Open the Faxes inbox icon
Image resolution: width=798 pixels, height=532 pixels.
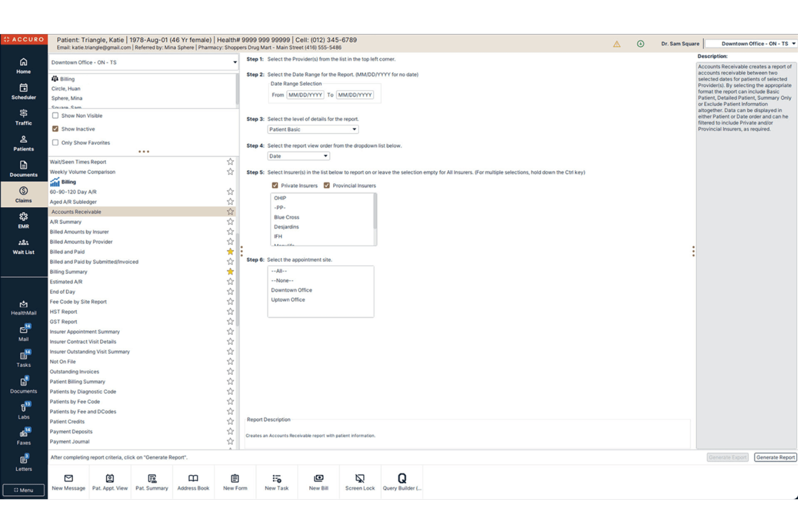23,437
